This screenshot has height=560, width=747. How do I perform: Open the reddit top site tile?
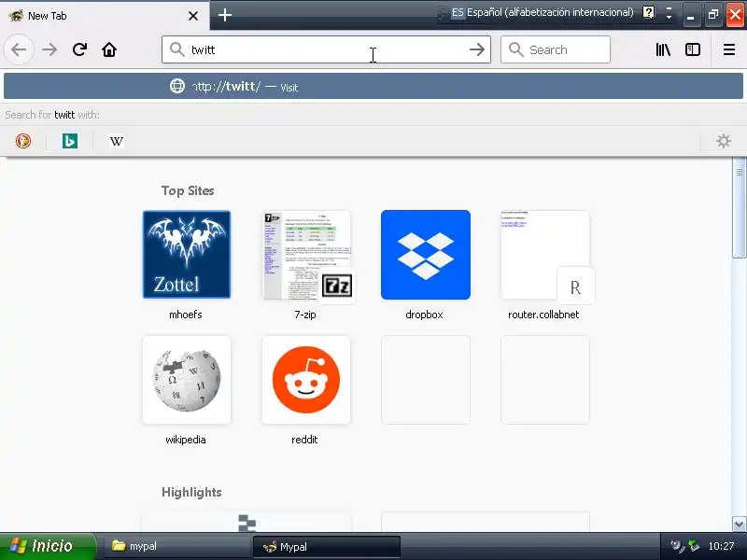click(306, 380)
